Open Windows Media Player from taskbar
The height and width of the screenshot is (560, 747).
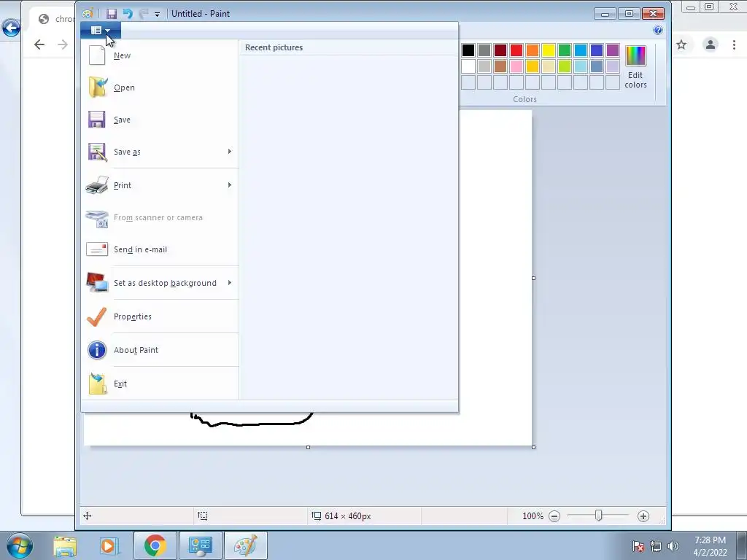click(x=108, y=545)
